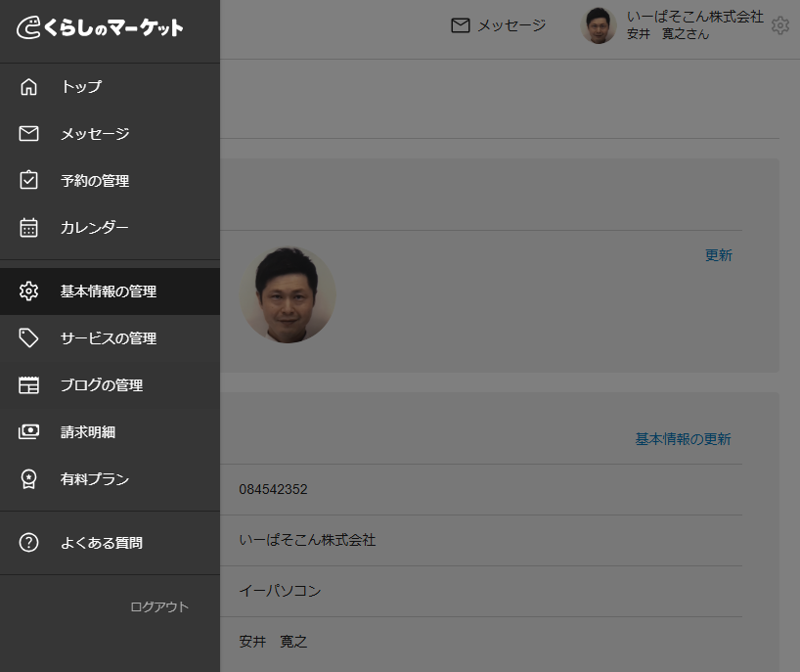800x672 pixels.
Task: Click the question mark icon for よくある質問
Action: coord(29,543)
